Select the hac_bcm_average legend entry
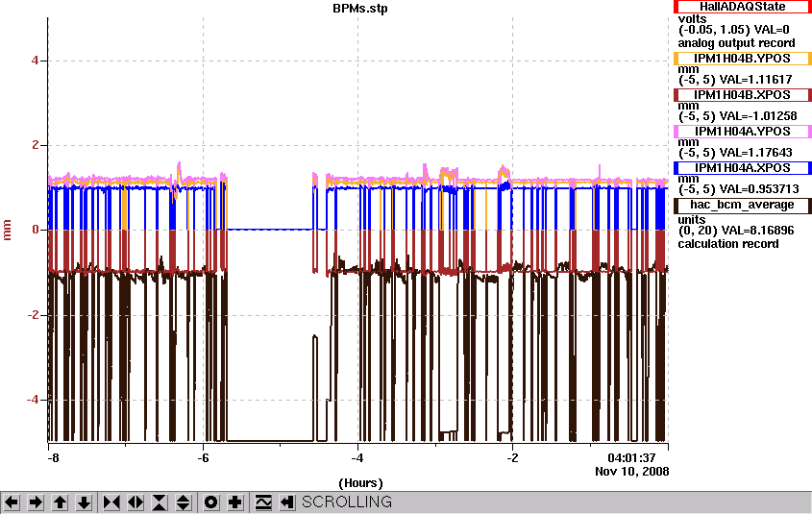812x514 pixels. 743,206
